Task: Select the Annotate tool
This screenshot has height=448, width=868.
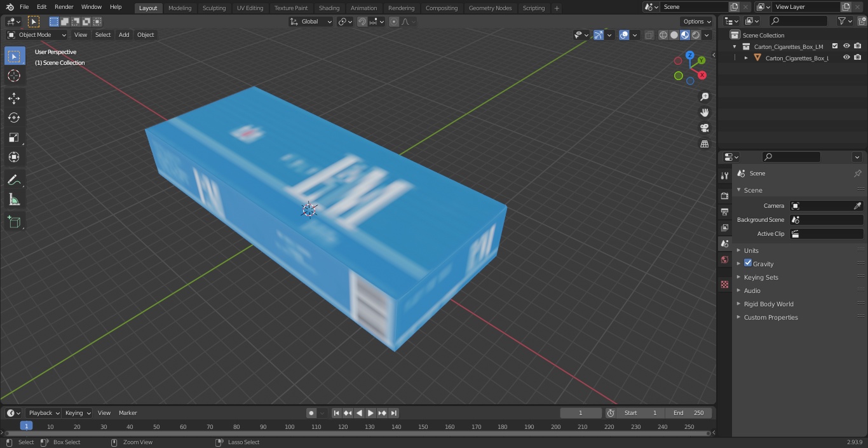Action: [14, 180]
